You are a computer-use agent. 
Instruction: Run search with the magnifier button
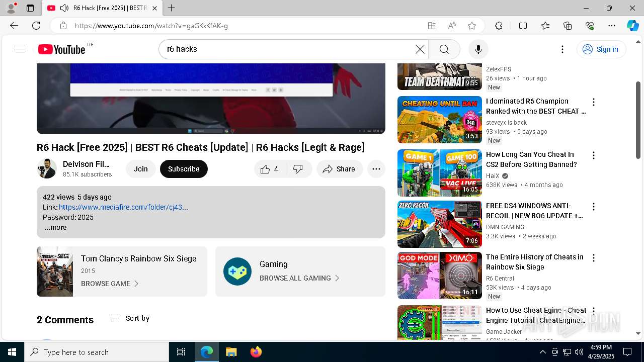pos(444,49)
